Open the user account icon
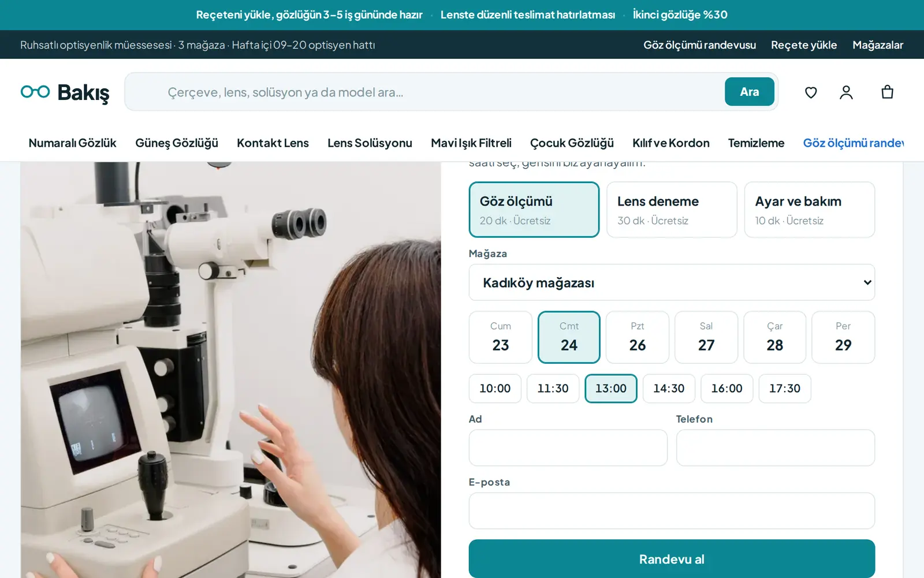Viewport: 924px width, 578px height. (x=846, y=92)
